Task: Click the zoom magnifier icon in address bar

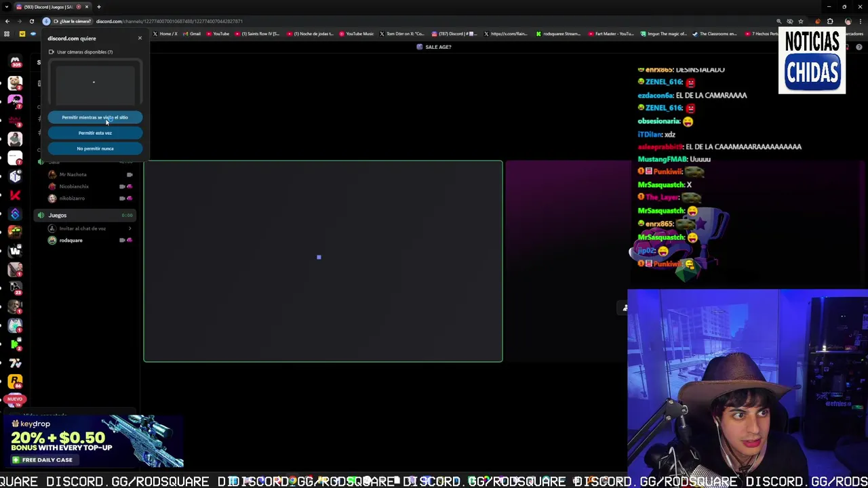Action: 779,21
